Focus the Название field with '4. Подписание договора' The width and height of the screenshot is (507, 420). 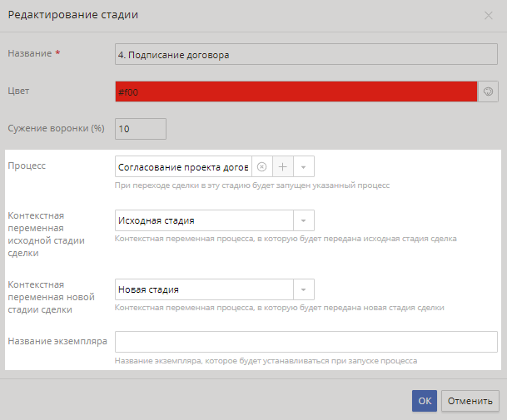pyautogui.click(x=306, y=54)
